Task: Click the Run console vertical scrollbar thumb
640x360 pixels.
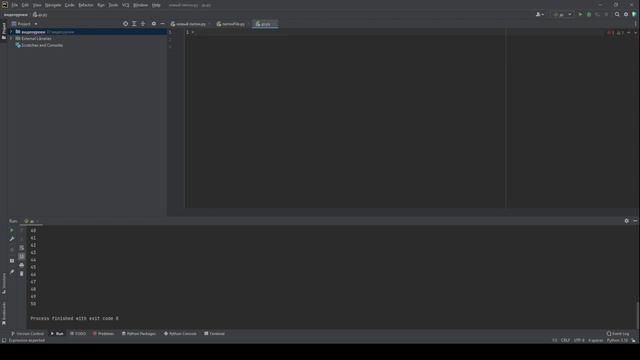Action: [637, 315]
